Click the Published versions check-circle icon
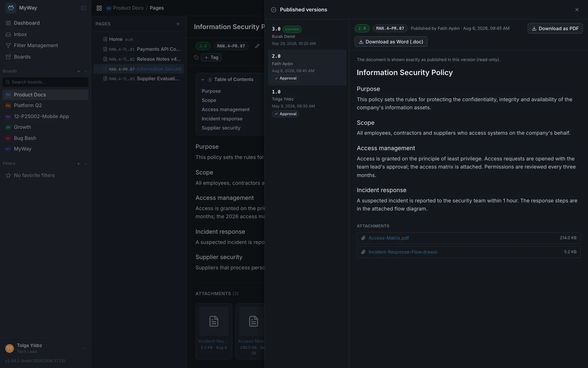 tap(274, 10)
